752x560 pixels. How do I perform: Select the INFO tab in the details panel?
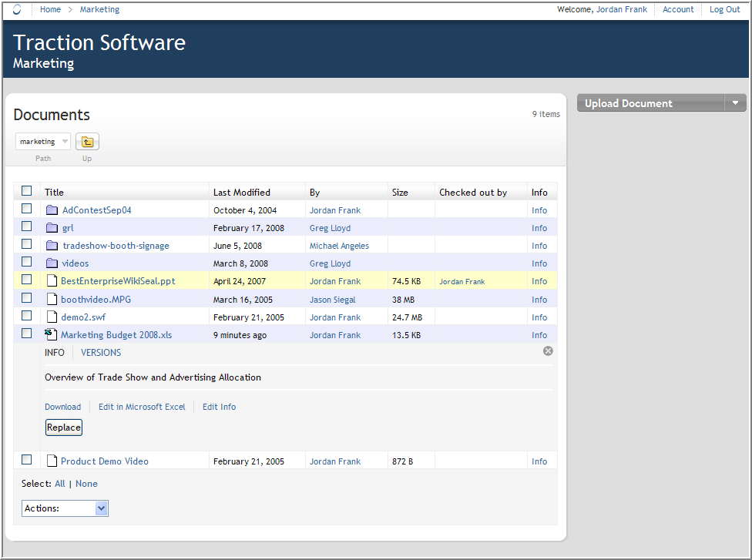(55, 353)
